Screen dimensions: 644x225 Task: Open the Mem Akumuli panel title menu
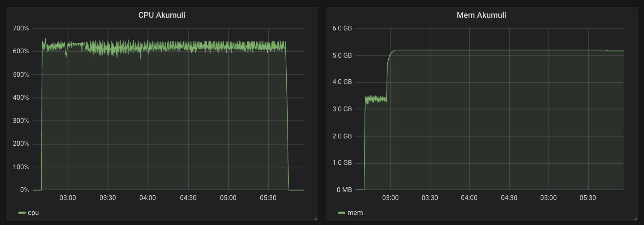click(x=481, y=15)
